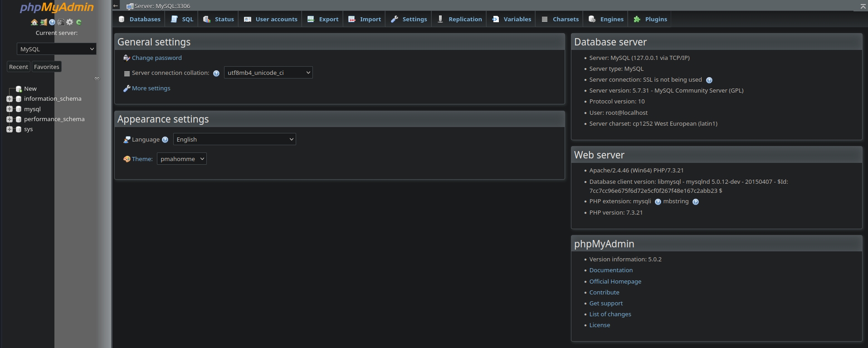Open the Documentation link
This screenshot has height=348, width=868.
[610, 270]
